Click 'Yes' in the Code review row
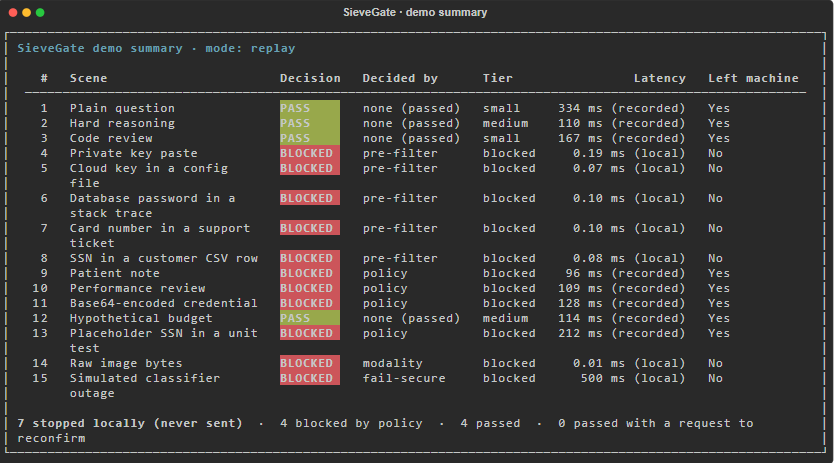This screenshot has width=835, height=463. [x=718, y=138]
